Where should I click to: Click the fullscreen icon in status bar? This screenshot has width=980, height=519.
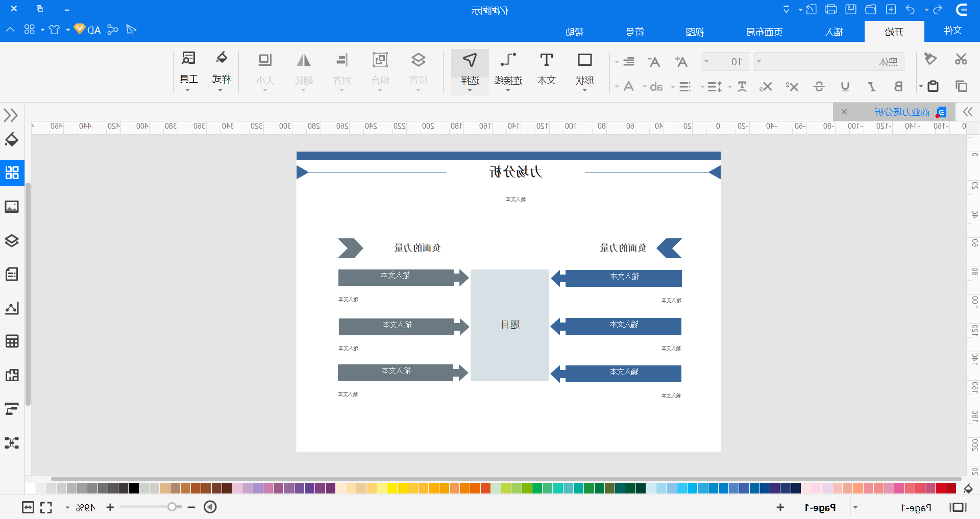[x=46, y=507]
